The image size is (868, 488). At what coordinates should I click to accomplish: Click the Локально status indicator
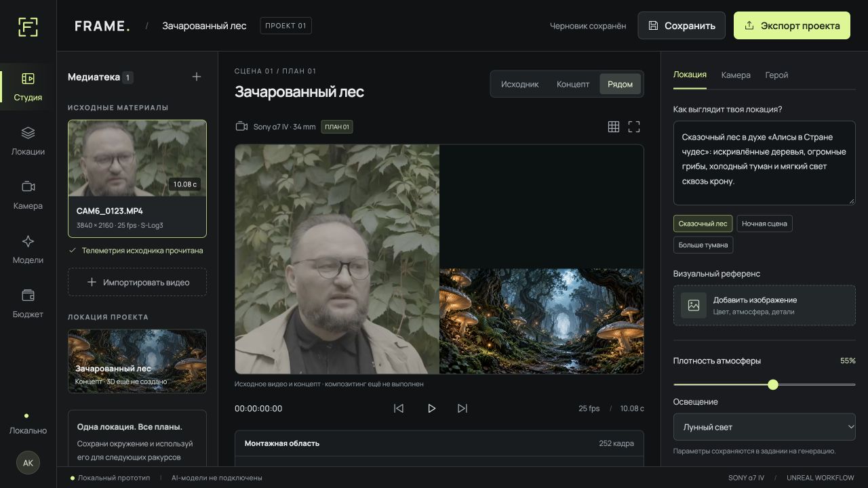tap(28, 425)
